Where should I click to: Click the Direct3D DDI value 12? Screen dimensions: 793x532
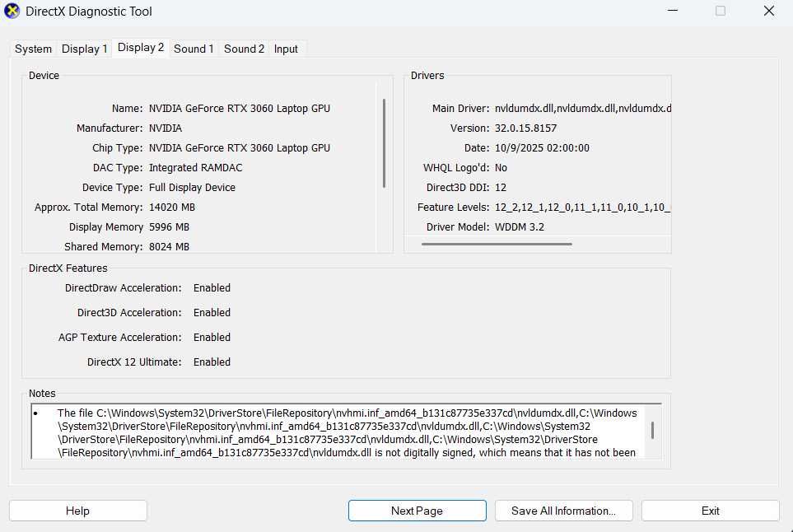click(x=500, y=187)
